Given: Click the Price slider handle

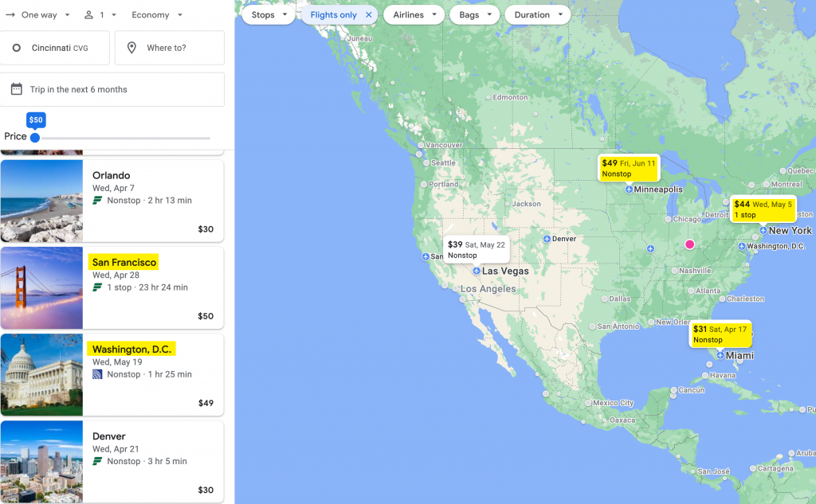Looking at the screenshot, I should tap(35, 138).
